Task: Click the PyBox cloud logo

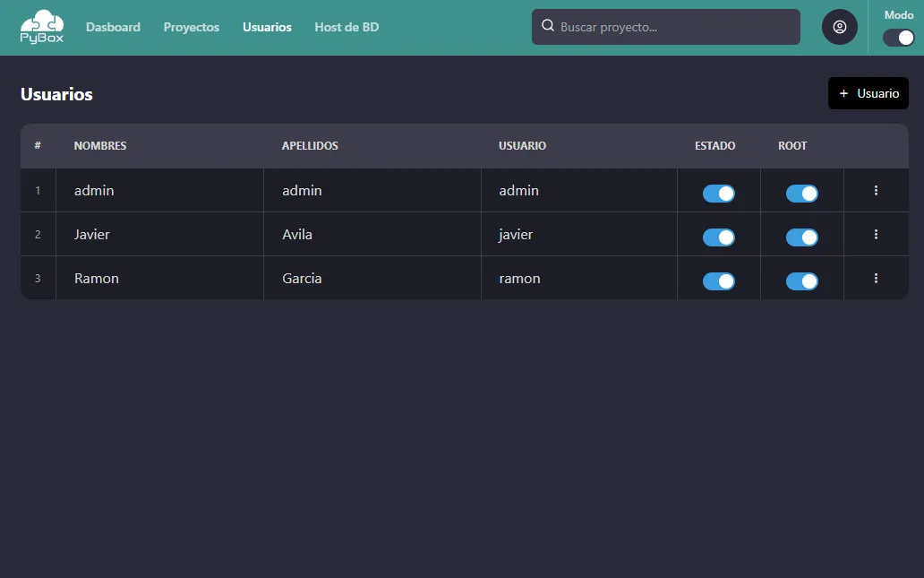Action: (42, 27)
